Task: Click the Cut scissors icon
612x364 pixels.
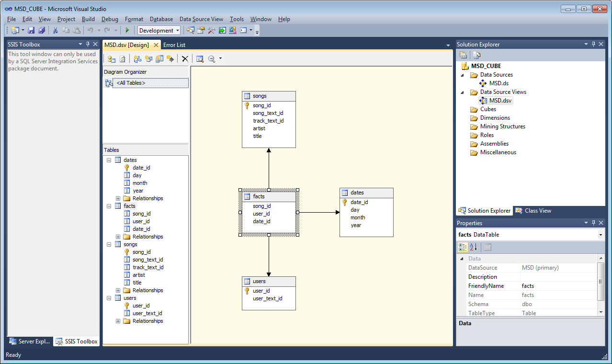Action: coord(55,30)
